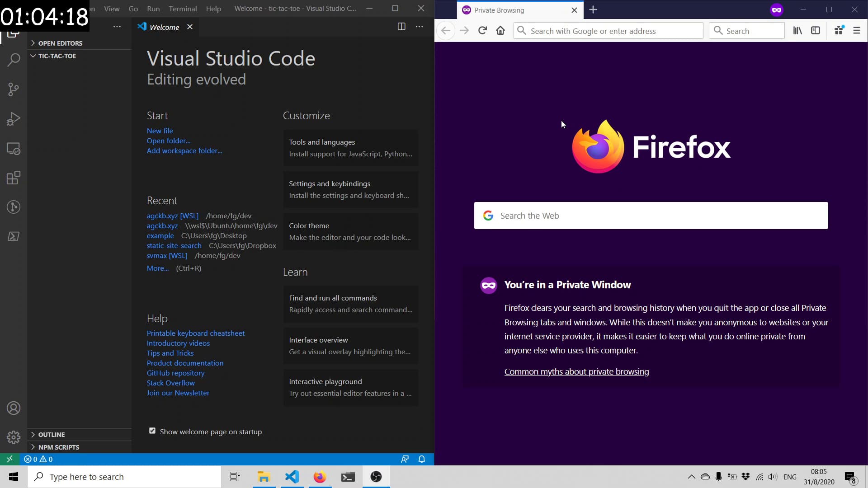This screenshot has height=488, width=868.
Task: Open editor More Actions ellipsis
Action: 420,27
